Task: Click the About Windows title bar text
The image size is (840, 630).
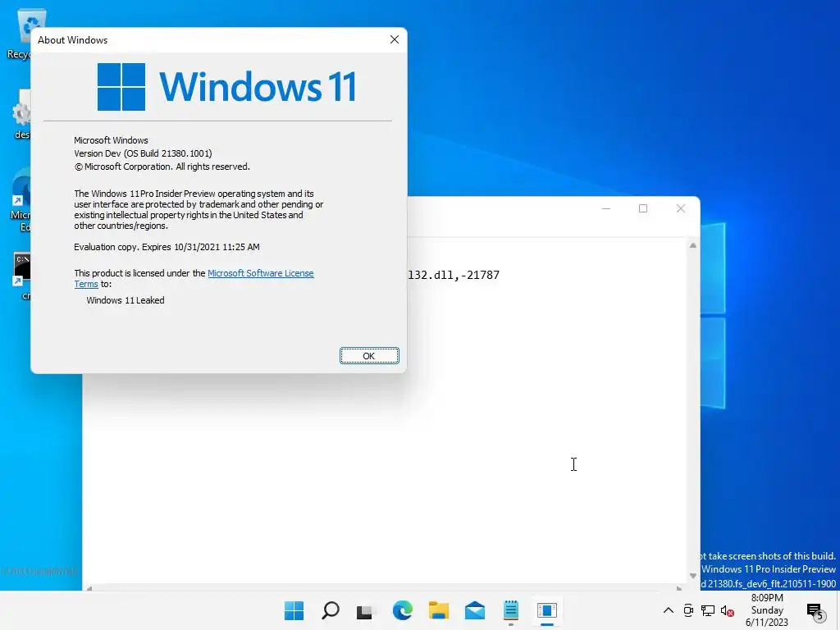Action: pyautogui.click(x=72, y=40)
